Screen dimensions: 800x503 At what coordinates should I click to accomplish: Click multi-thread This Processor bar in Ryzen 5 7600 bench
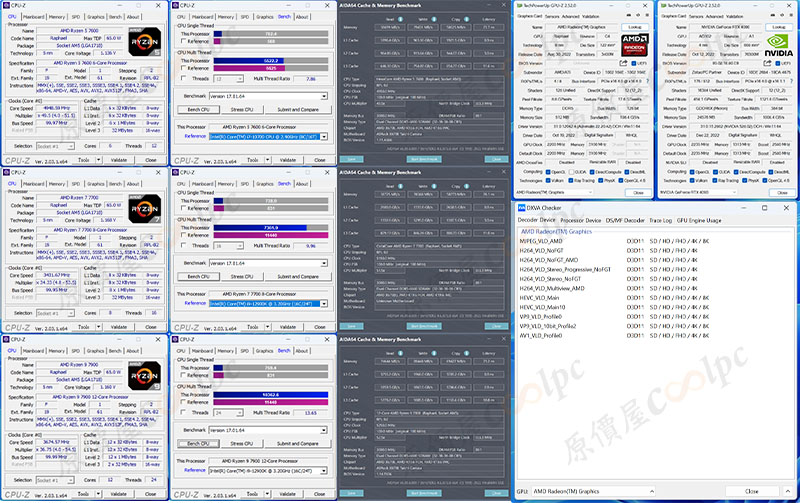pos(271,61)
